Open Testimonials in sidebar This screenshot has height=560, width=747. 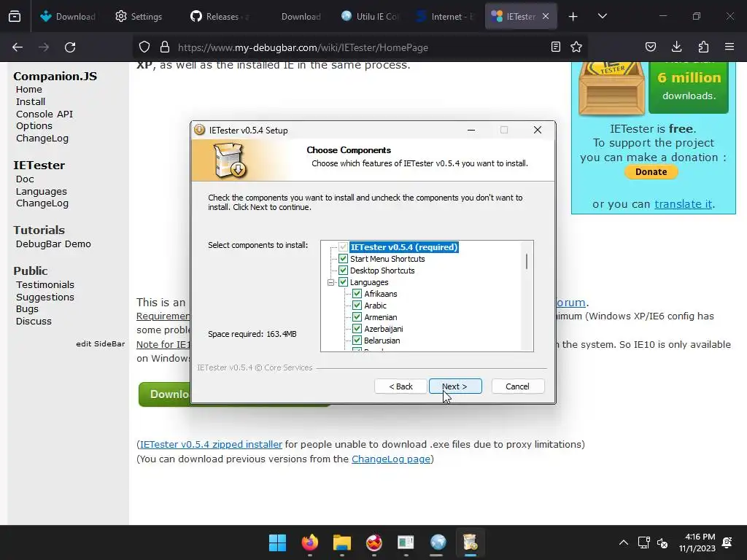[45, 285]
